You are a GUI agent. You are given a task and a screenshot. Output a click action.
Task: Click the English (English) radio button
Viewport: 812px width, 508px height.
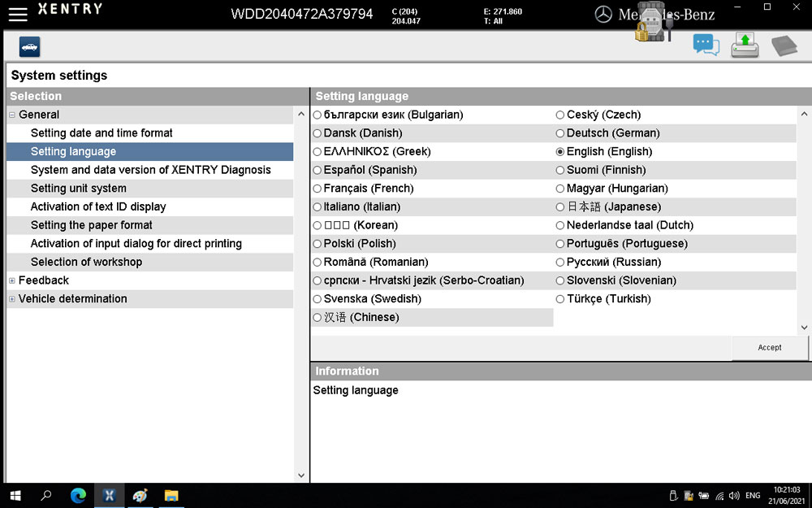tap(559, 152)
